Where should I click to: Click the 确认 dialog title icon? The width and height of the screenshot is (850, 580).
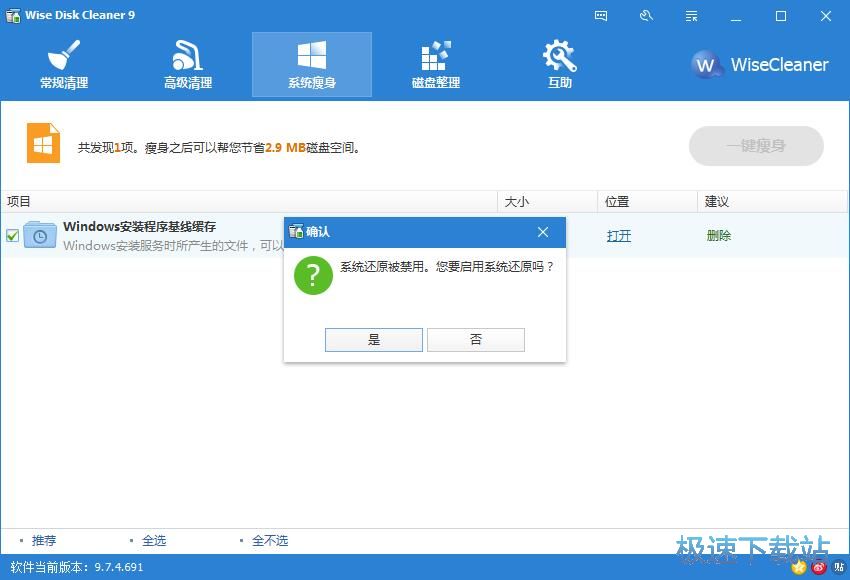point(295,231)
